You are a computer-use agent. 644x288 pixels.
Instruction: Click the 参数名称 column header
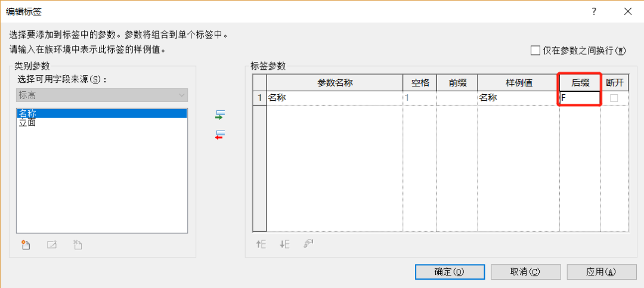point(335,82)
